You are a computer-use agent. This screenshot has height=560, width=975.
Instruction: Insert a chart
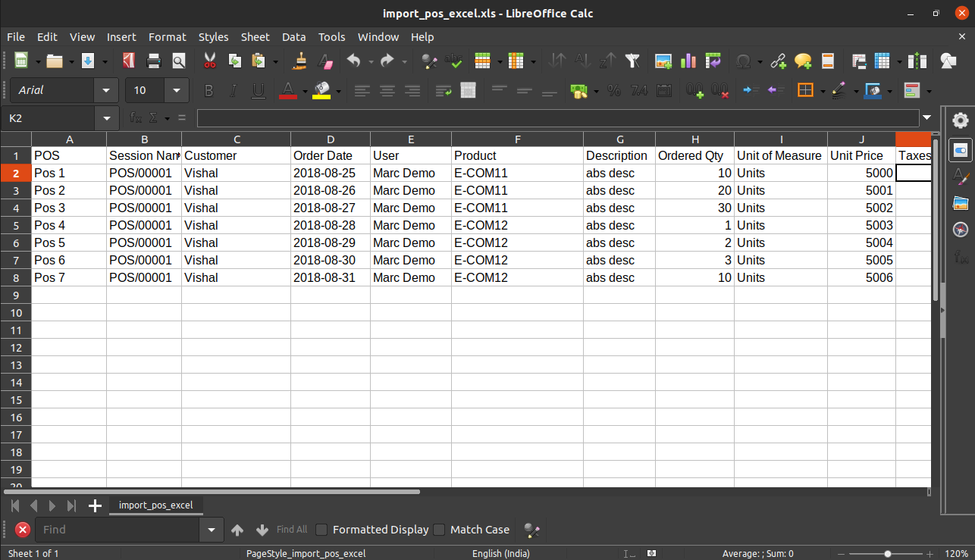(x=688, y=61)
